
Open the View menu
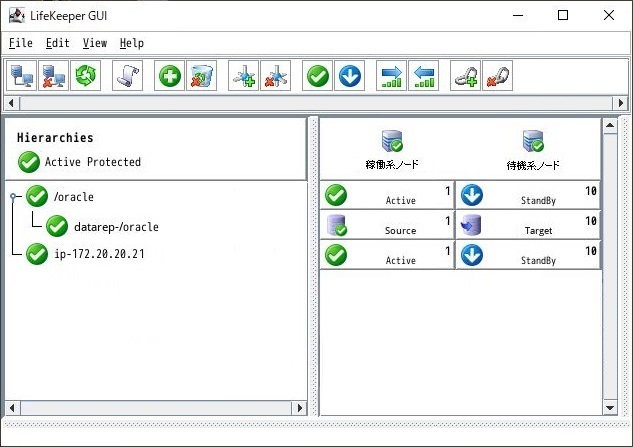point(95,43)
